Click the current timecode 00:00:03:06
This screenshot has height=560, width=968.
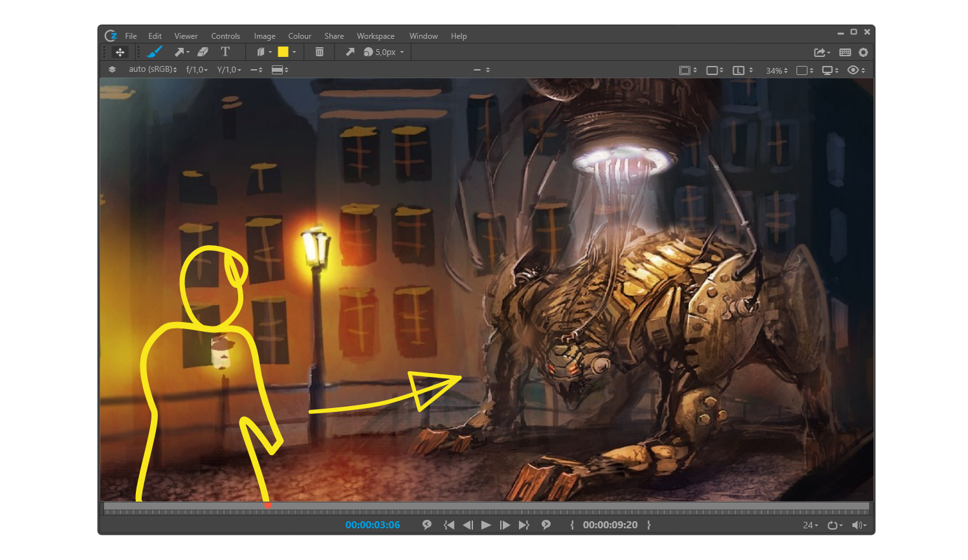(x=373, y=525)
